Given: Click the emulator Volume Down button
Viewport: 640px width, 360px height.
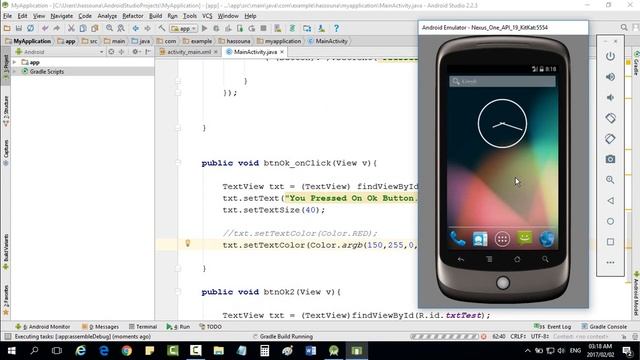Looking at the screenshot, I should click(x=610, y=98).
